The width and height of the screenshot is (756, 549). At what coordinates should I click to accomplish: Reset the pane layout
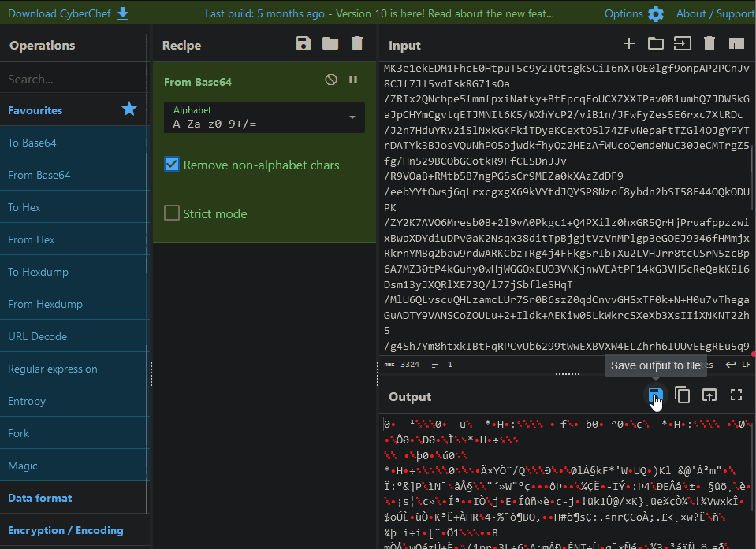pos(736,44)
